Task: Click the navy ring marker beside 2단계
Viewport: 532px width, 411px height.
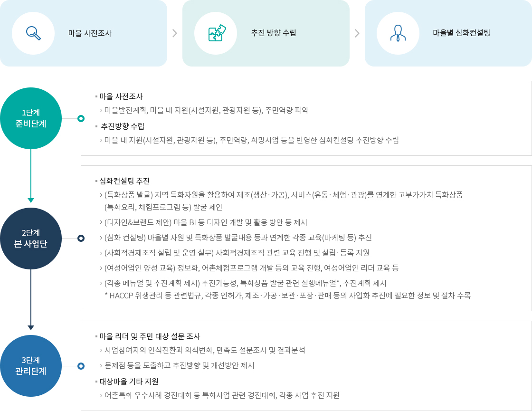Action: tap(81, 238)
